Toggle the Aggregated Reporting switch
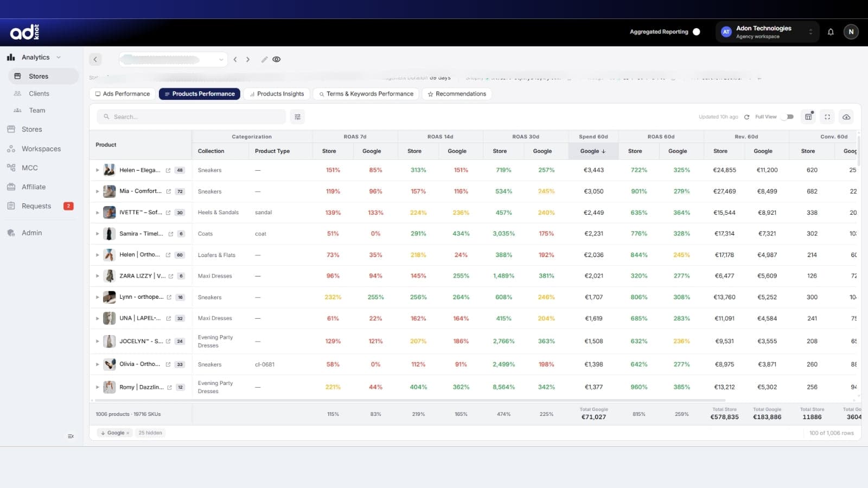The height and width of the screenshot is (488, 868). [697, 32]
